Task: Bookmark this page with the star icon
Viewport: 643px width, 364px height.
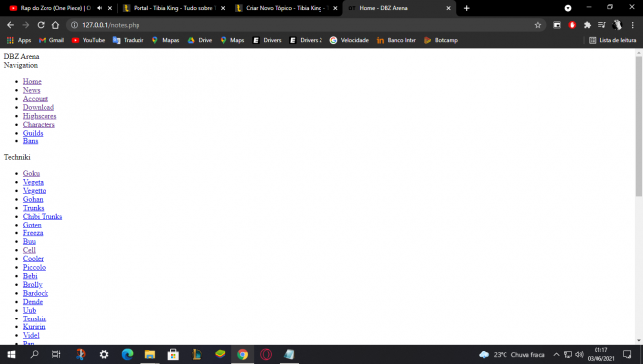Action: coord(537,25)
